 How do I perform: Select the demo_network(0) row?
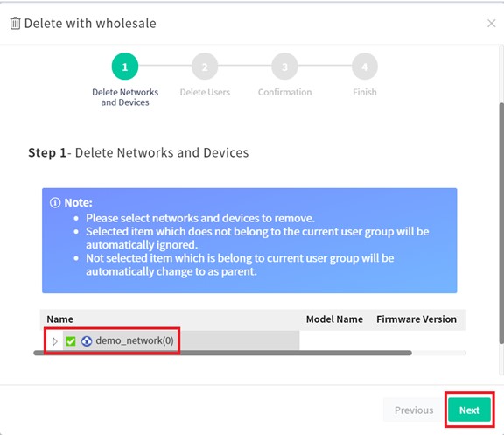pos(171,340)
